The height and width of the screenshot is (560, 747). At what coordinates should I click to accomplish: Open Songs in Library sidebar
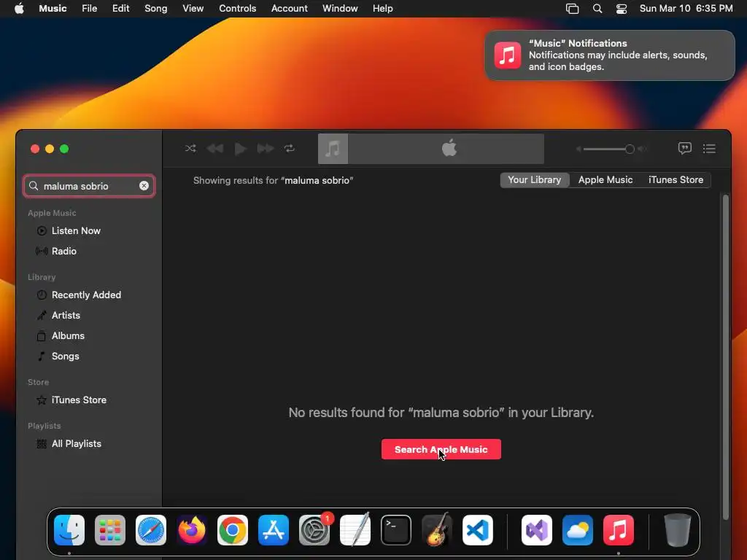[65, 356]
